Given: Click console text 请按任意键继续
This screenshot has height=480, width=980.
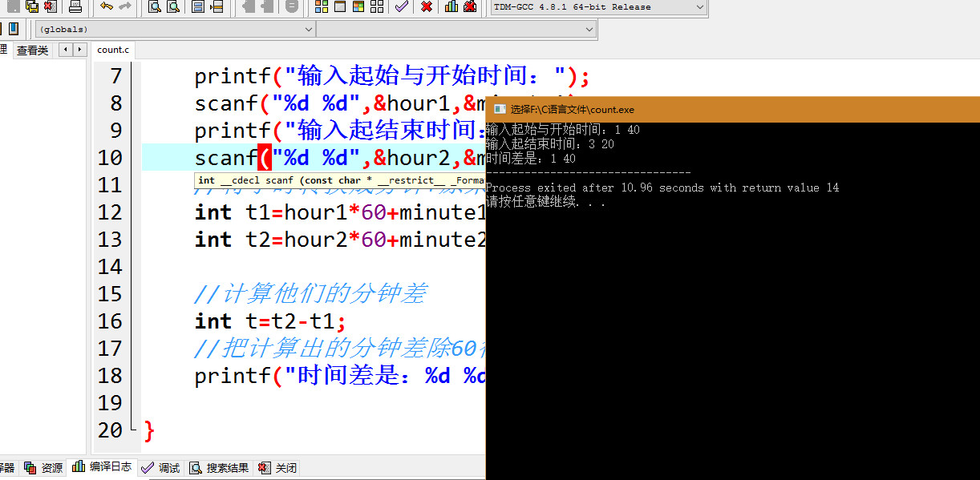Looking at the screenshot, I should coord(545,202).
